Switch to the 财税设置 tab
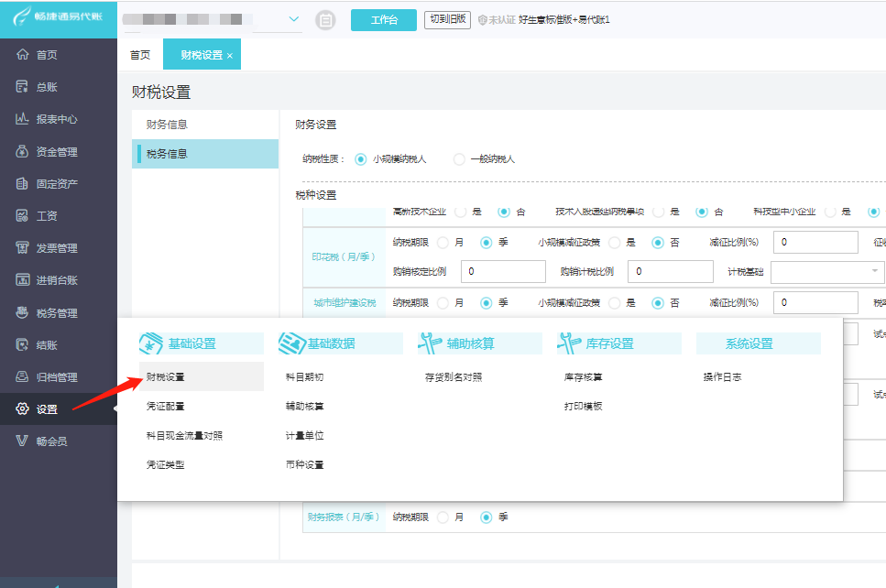 (x=202, y=55)
